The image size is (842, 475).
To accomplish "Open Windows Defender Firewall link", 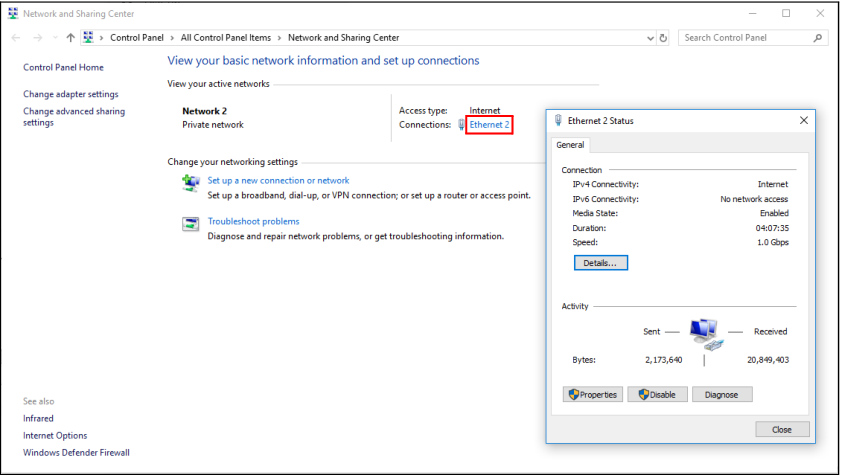I will click(76, 452).
